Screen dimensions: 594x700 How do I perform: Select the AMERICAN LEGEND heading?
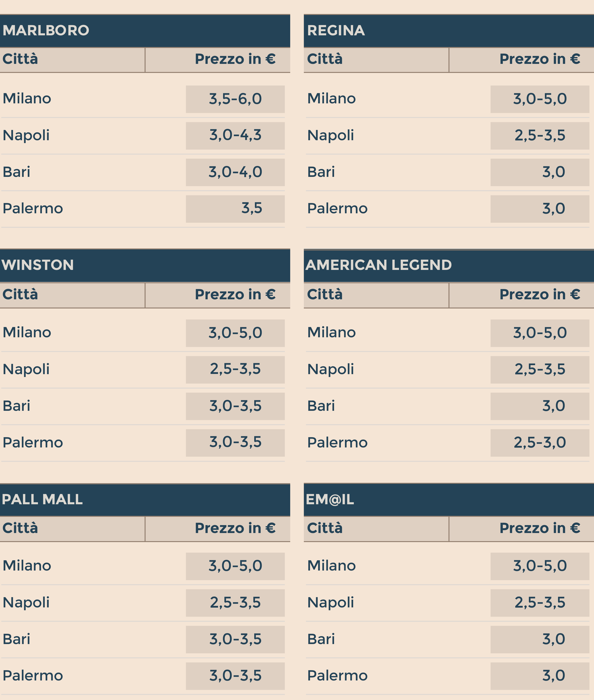coord(379,265)
